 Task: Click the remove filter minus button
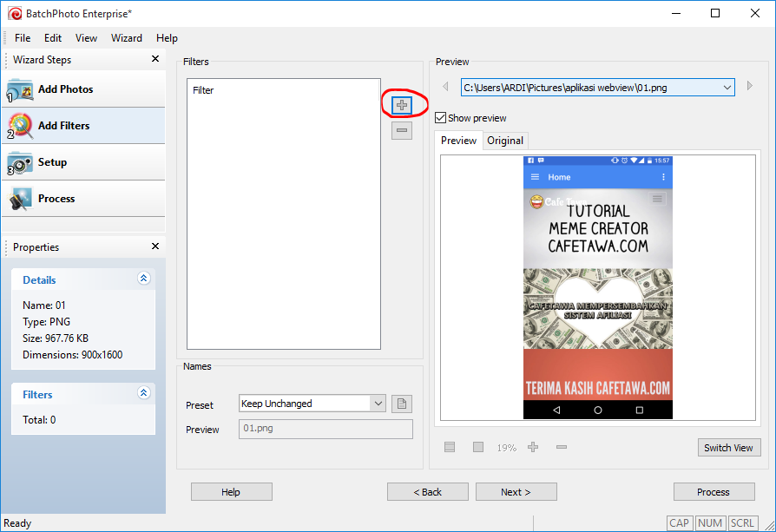pyautogui.click(x=401, y=131)
